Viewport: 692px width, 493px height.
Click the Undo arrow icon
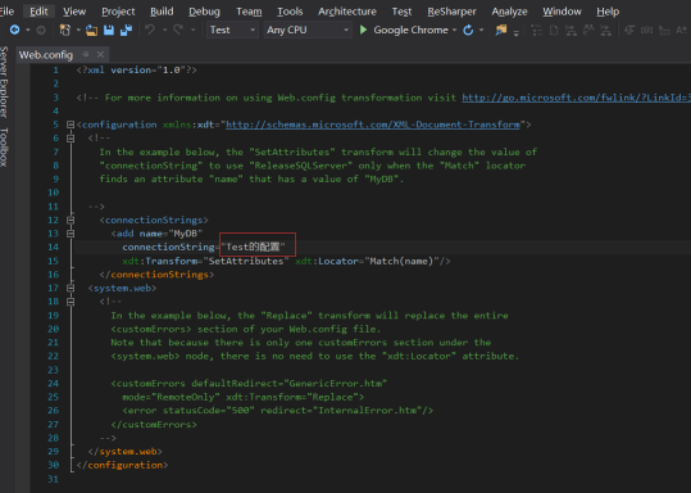click(150, 30)
